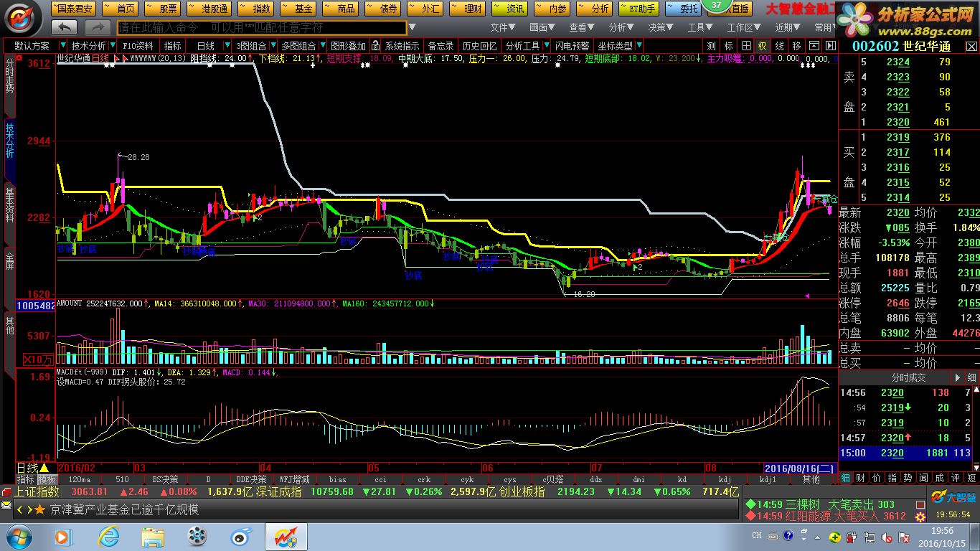Click the command input field
The width and height of the screenshot is (980, 551).
[261, 27]
